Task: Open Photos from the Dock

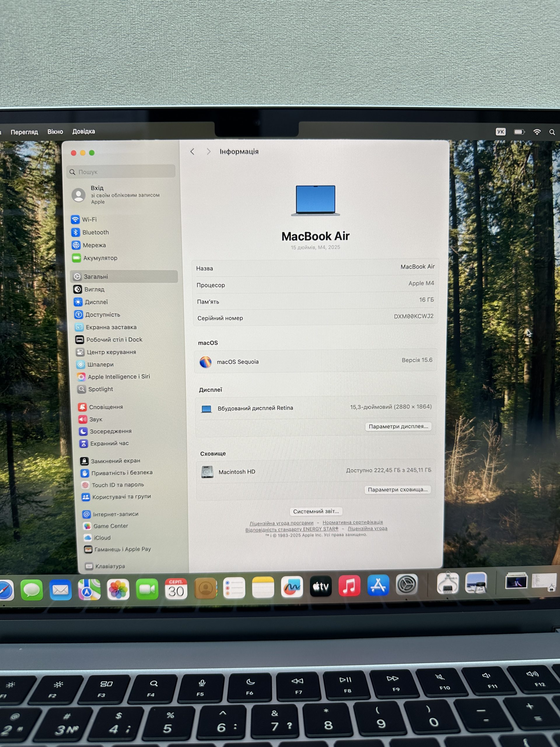Action: pyautogui.click(x=118, y=590)
